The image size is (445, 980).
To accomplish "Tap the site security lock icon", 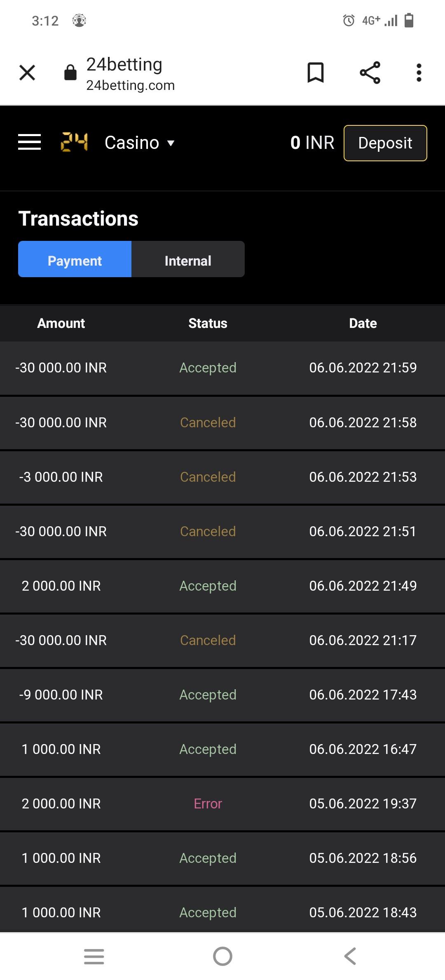I will (x=70, y=73).
